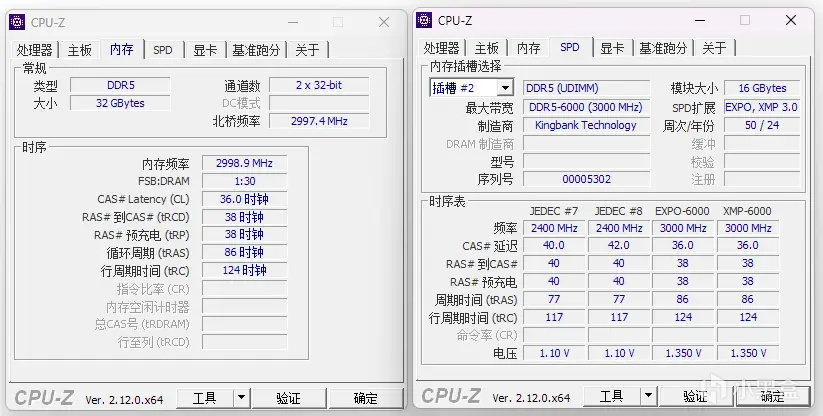Click the 验证 button in the right window
The image size is (823, 416).
click(696, 397)
